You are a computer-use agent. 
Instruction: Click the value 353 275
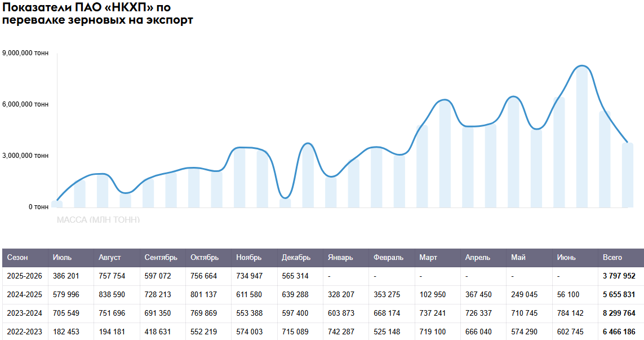point(387,294)
